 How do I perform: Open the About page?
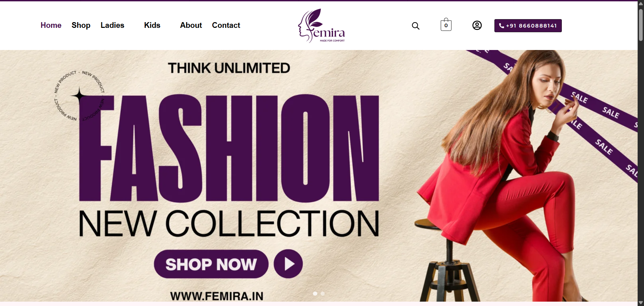pos(191,25)
